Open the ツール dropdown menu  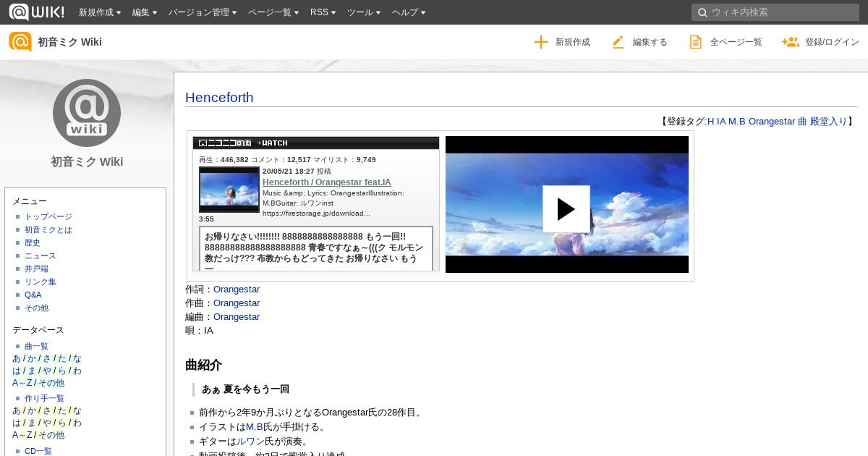[364, 12]
